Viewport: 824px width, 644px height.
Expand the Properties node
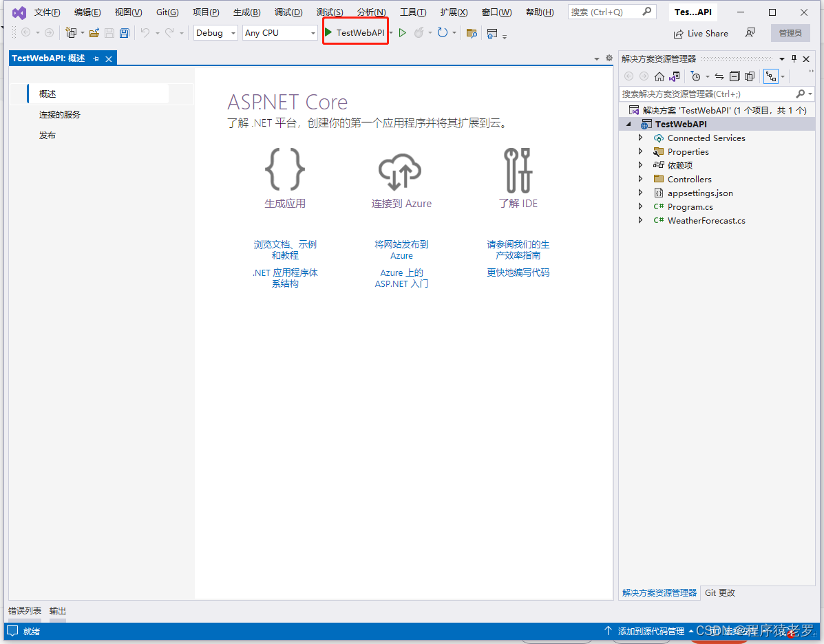click(x=640, y=151)
